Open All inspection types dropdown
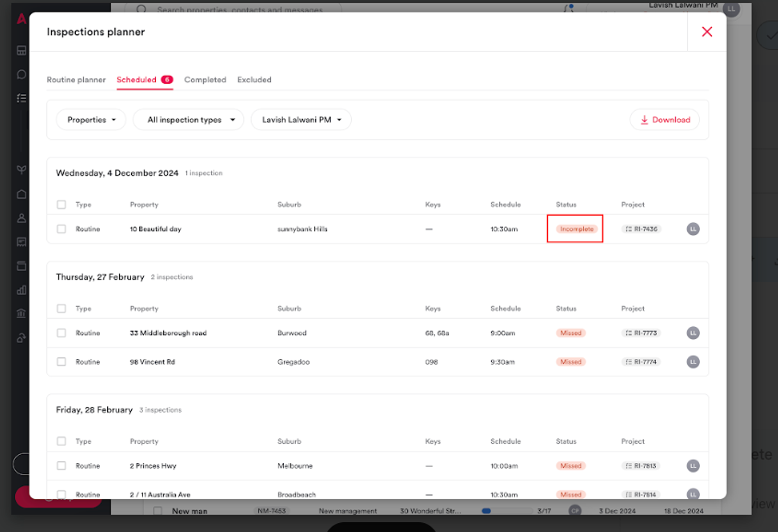Screen dimensions: 778x532 pos(188,120)
